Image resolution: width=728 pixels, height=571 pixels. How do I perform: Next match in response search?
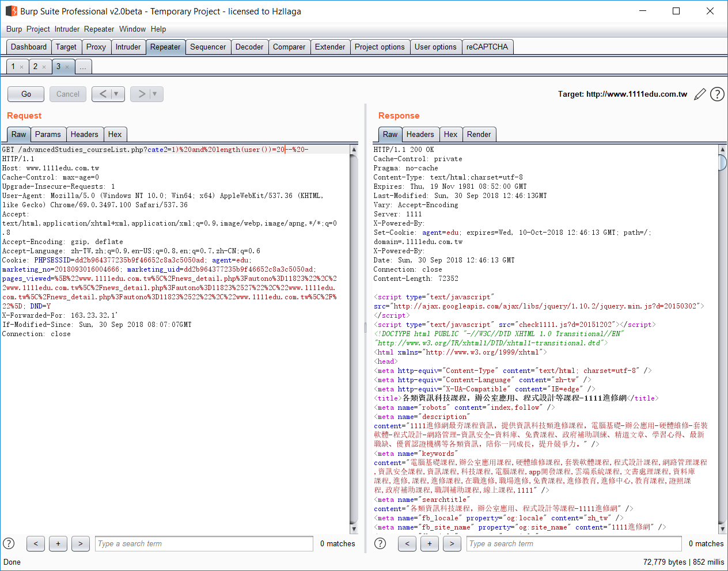click(x=452, y=543)
